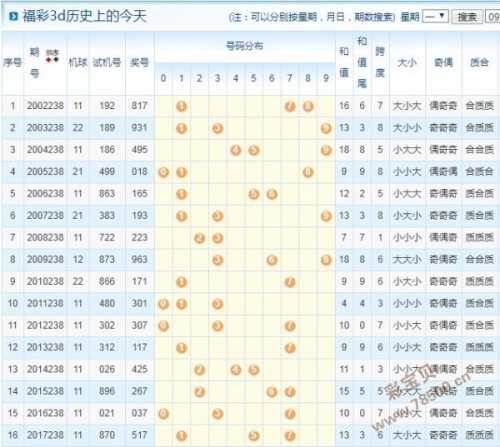
Task: Click period number 2013238
Action: [x=45, y=347]
